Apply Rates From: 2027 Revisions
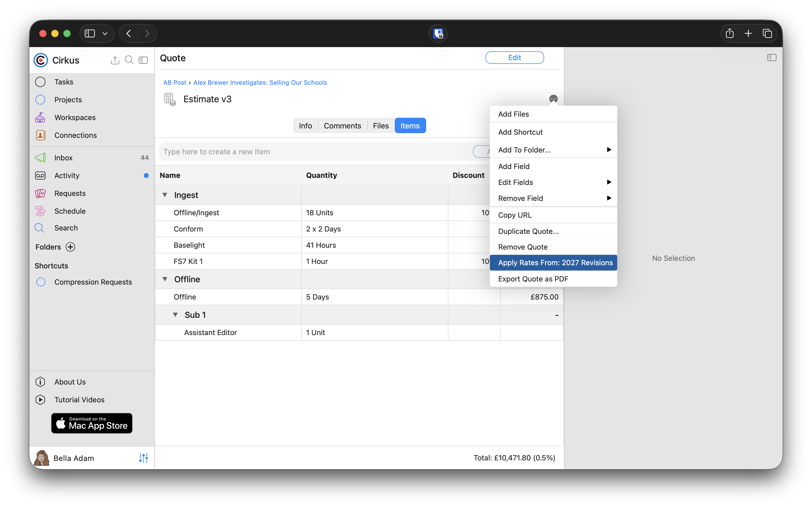812x508 pixels. pos(553,263)
